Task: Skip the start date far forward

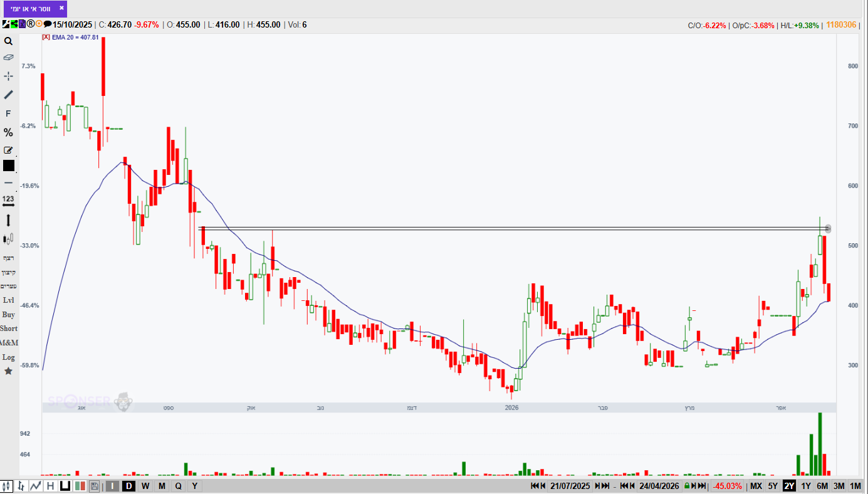Action: coord(605,486)
